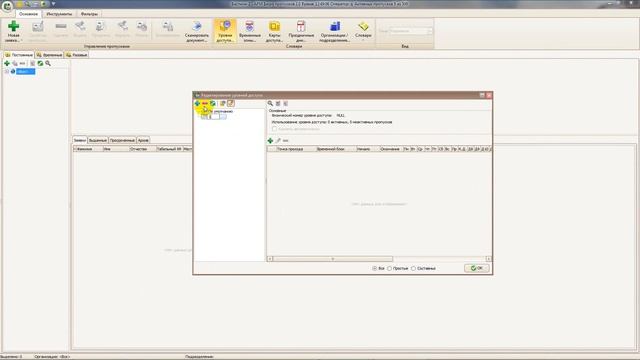This screenshot has width=640, height=360.
Task: Switch to the 'Основное' ribbon tab
Action: (x=28, y=14)
